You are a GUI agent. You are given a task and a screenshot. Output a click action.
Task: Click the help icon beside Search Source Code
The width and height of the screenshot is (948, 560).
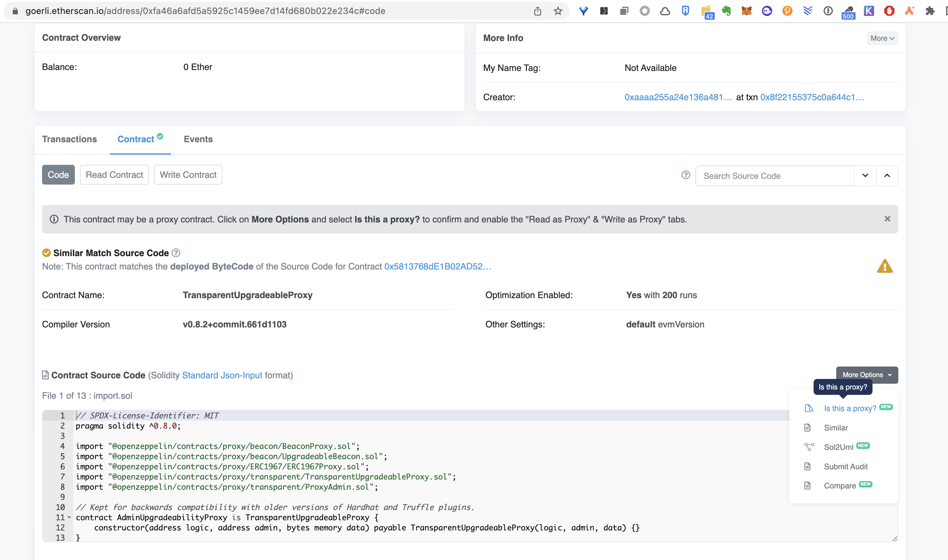686,175
